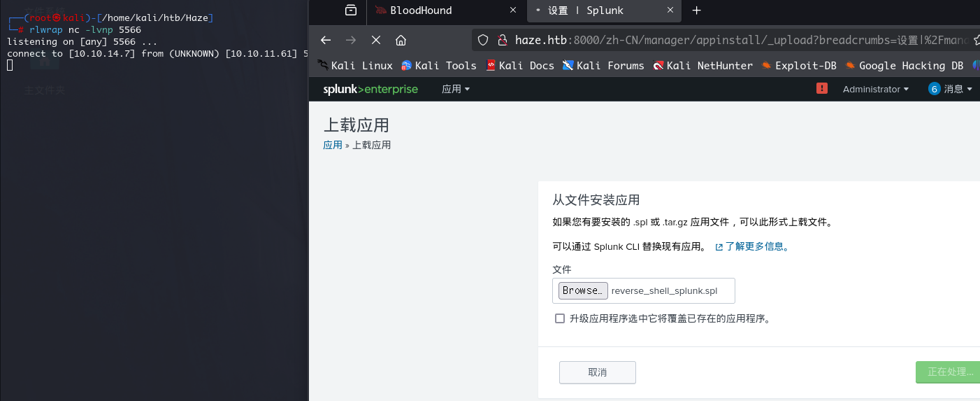Click the splunk>enterprise logo
The height and width of the screenshot is (401, 980).
(370, 89)
